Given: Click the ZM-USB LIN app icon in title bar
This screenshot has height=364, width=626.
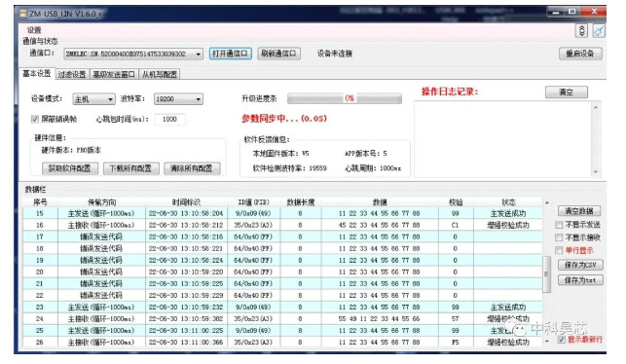Looking at the screenshot, I should (23, 14).
